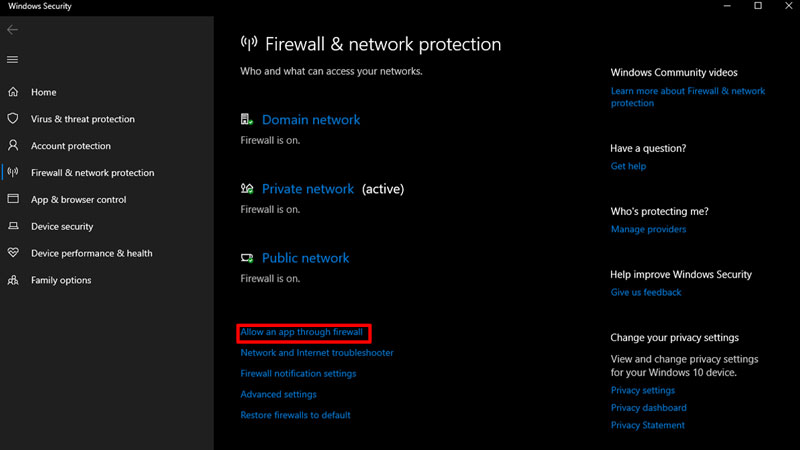
Task: Click the Manage providers link
Action: pos(648,230)
